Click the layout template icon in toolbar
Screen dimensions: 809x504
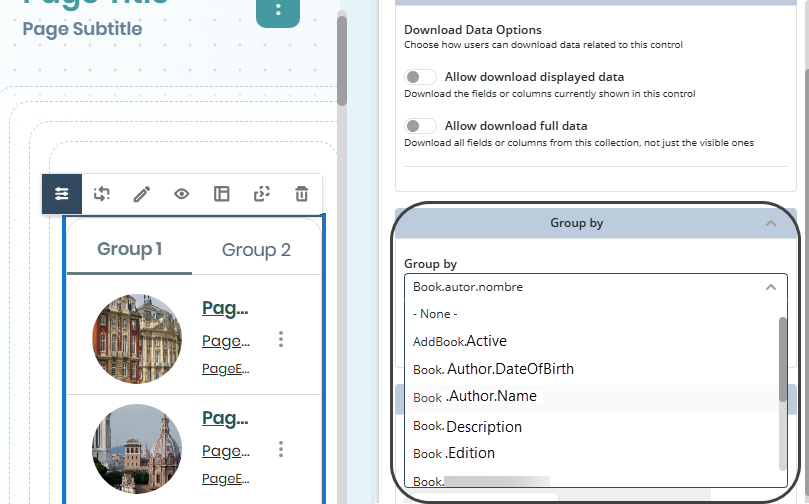click(x=222, y=194)
